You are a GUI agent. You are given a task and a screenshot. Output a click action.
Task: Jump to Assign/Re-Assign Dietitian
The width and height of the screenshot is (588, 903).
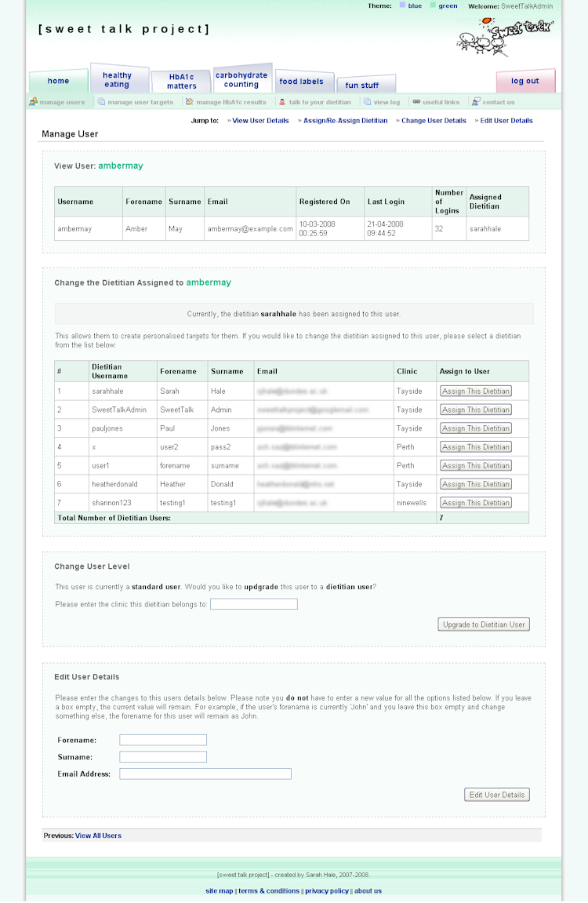click(346, 121)
